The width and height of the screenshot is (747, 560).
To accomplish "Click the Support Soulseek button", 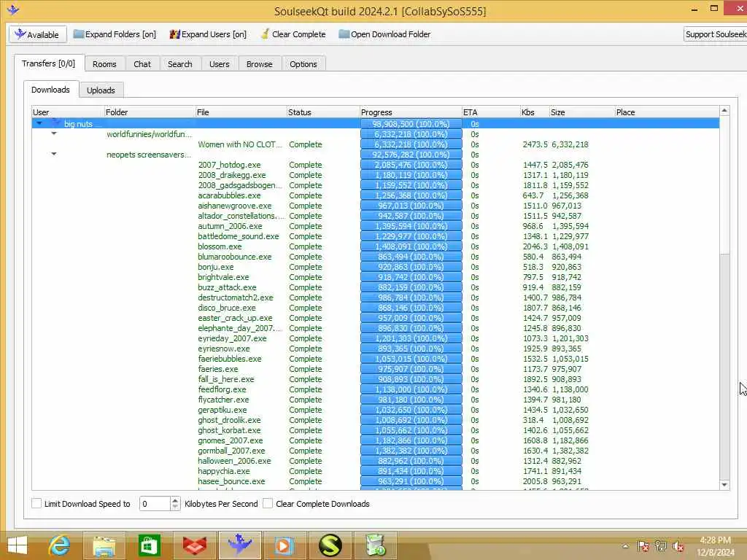I will (715, 34).
